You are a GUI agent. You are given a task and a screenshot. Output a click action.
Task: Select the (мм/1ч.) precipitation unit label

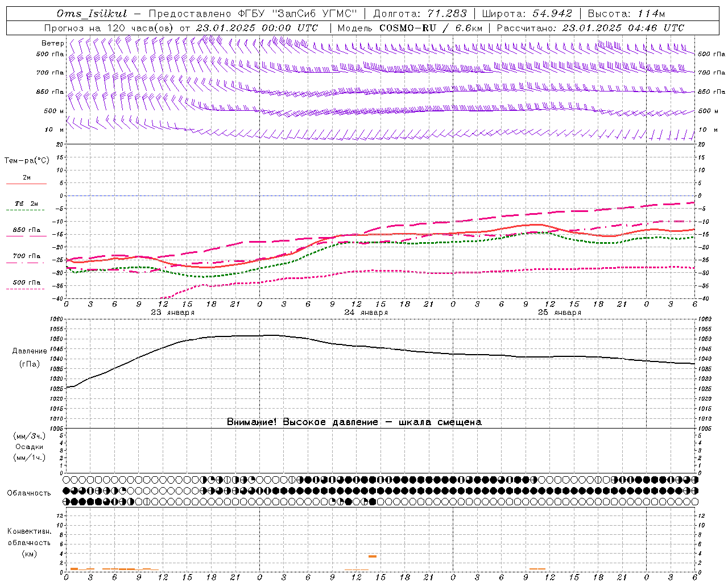click(30, 458)
